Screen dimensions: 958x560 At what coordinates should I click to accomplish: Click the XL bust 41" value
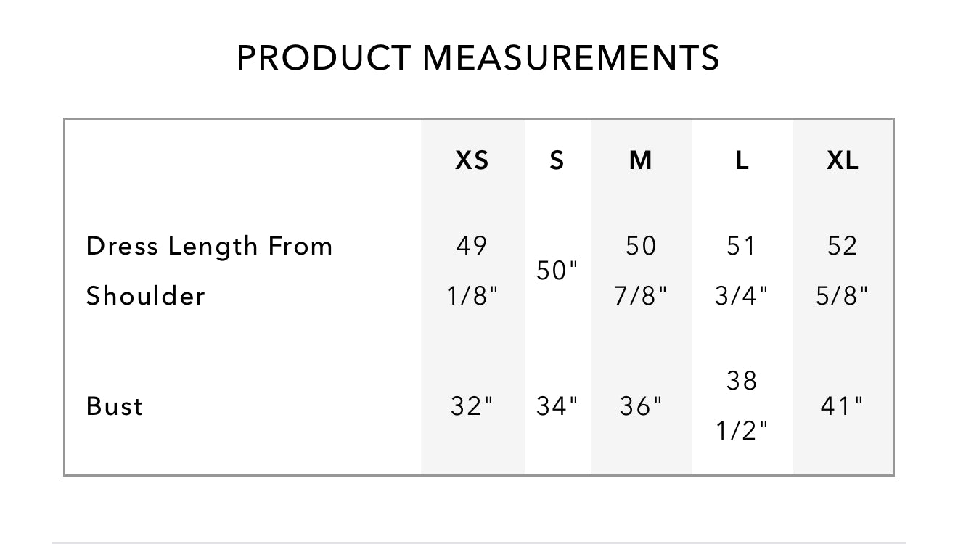pyautogui.click(x=843, y=405)
